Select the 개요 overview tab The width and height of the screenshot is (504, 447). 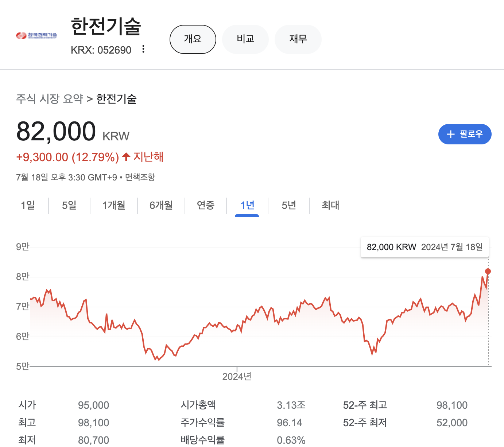pos(193,39)
